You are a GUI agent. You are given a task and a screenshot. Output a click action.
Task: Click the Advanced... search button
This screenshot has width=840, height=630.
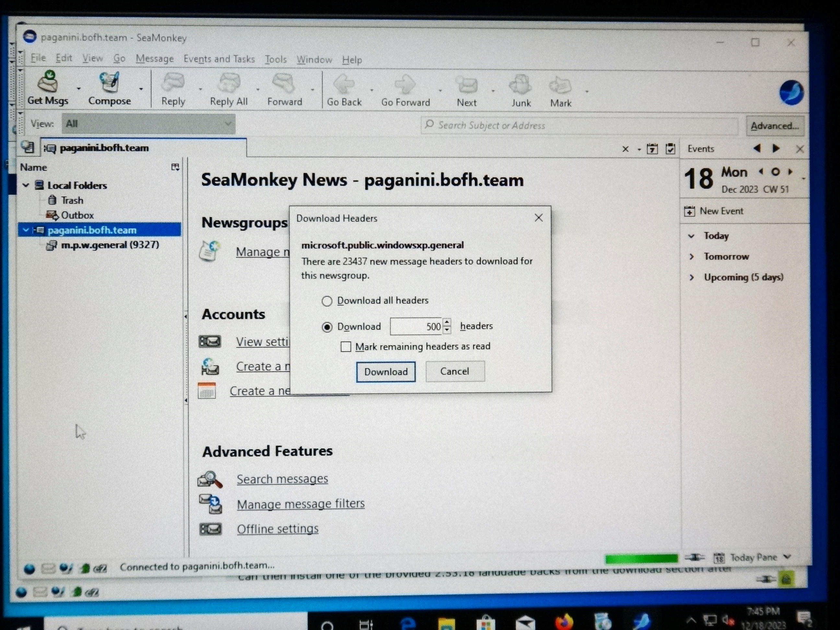[775, 126]
